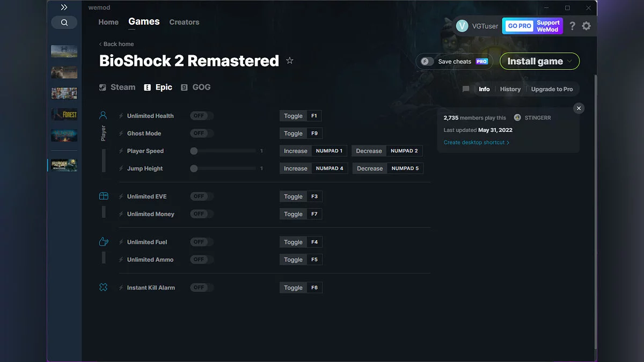This screenshot has height=362, width=644.
Task: Open the Creators tab
Action: pos(184,22)
